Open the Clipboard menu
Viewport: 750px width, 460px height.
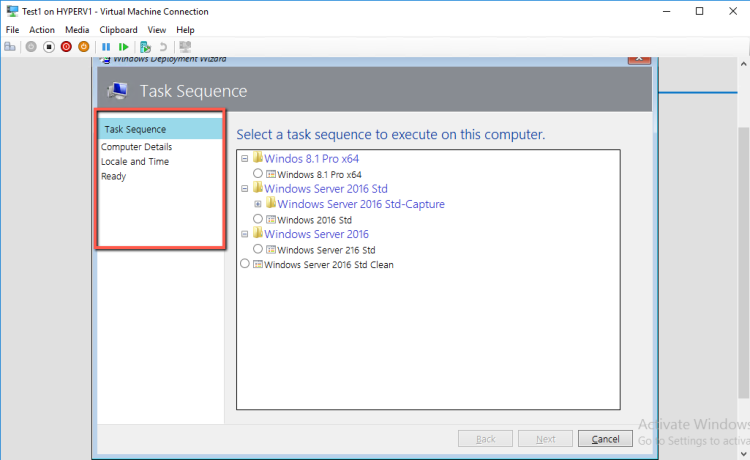point(118,30)
